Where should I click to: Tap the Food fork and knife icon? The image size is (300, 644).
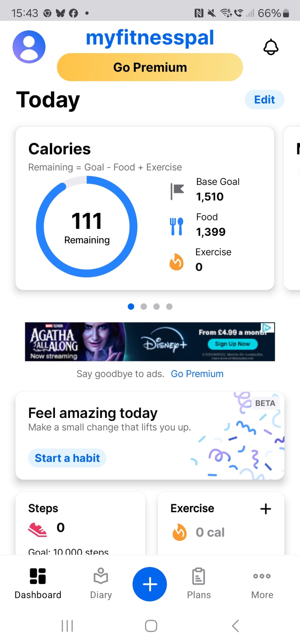177,226
